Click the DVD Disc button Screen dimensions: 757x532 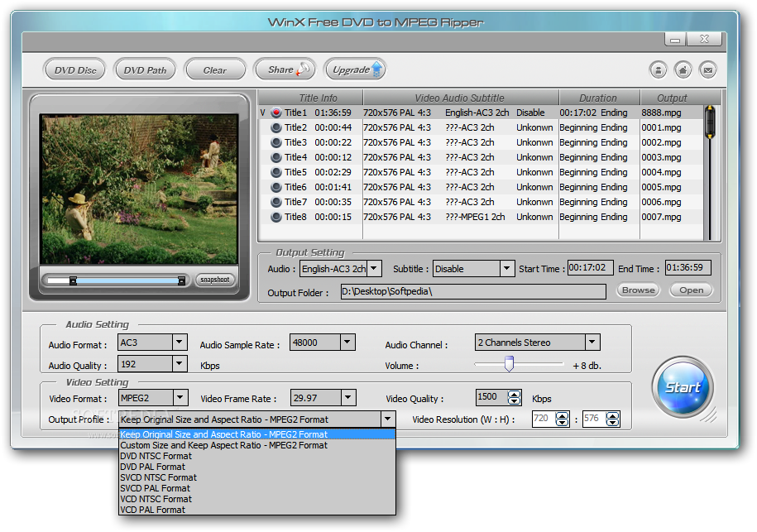[x=75, y=70]
